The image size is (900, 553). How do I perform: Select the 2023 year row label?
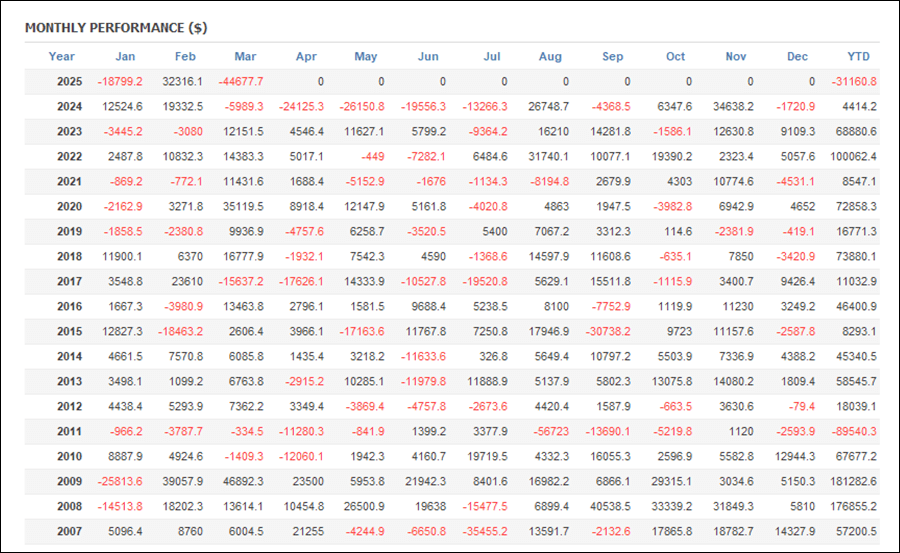click(x=69, y=132)
